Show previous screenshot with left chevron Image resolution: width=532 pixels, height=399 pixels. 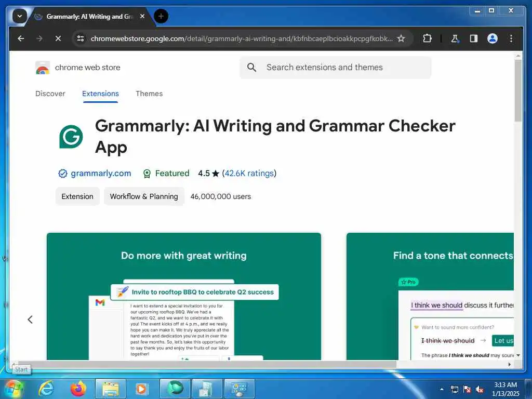(30, 320)
